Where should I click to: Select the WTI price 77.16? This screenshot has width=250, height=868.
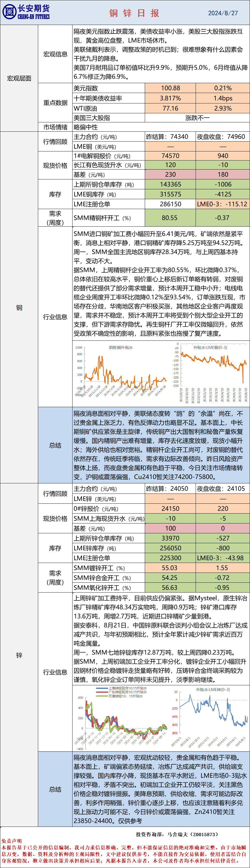click(x=170, y=108)
